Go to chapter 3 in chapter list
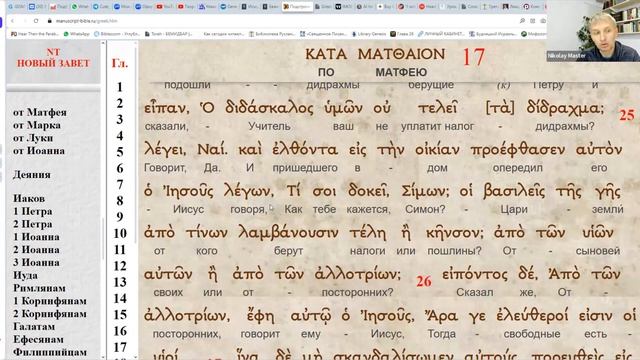Screen dimensions: 640x360 click(x=120, y=119)
